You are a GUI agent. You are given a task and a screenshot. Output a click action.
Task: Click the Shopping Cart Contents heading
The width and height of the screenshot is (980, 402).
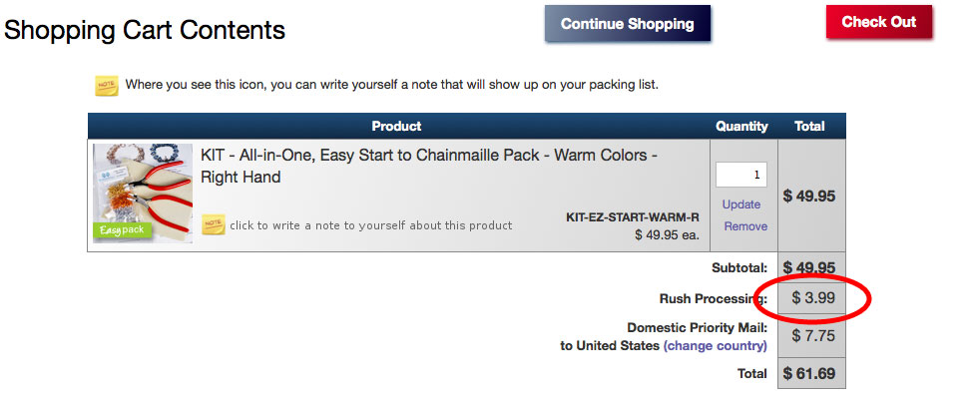[145, 30]
